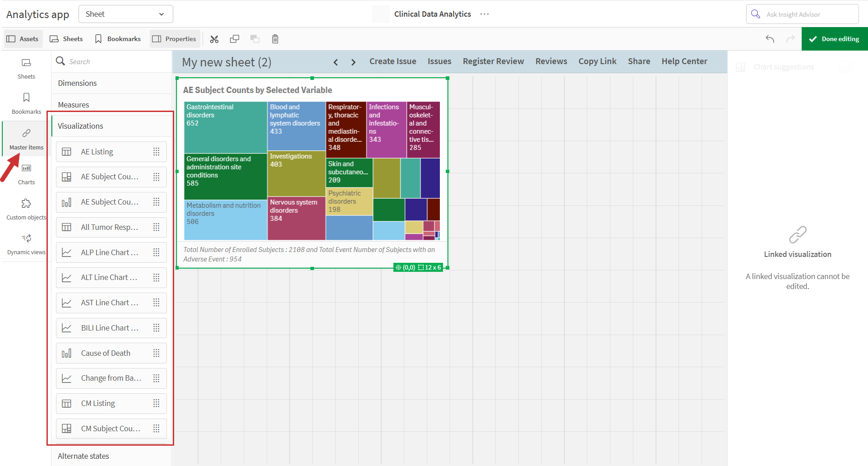Viewport: 868px width, 466px height.
Task: Click the Cause of Death drag handle
Action: pyautogui.click(x=157, y=353)
